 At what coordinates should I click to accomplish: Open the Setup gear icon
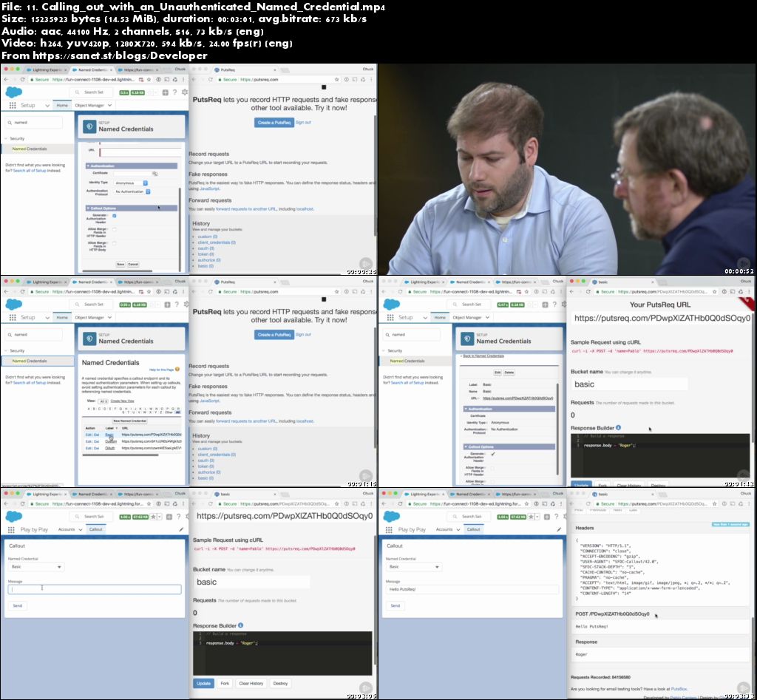[185, 92]
